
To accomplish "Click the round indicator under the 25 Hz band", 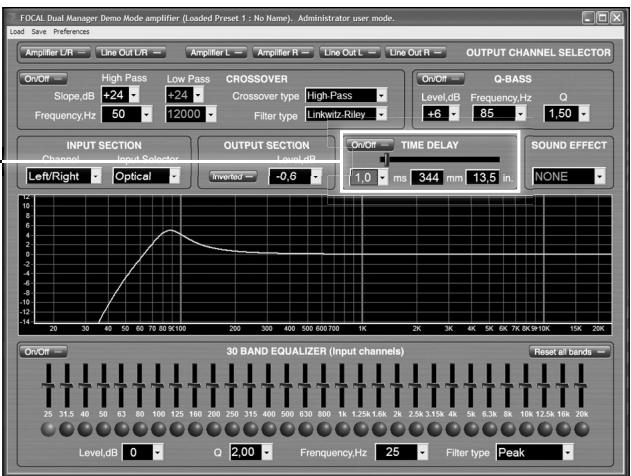I will tap(47, 429).
